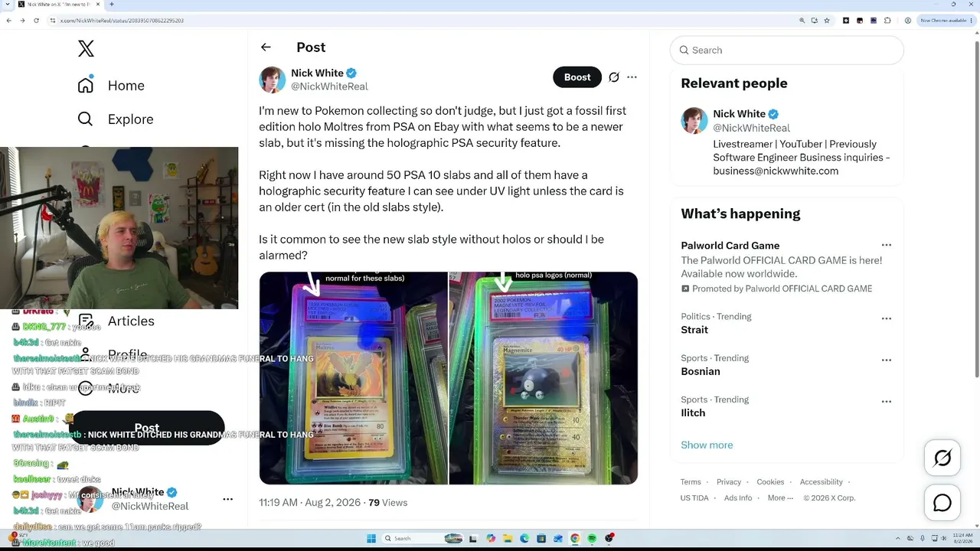This screenshot has height=551, width=980.
Task: Open the Windows Start menu
Action: (x=371, y=539)
